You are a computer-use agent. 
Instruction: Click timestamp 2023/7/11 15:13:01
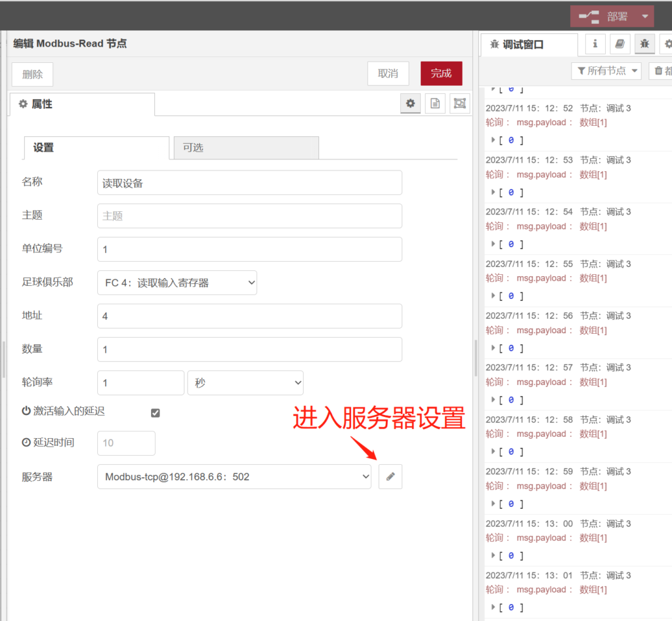[530, 575]
